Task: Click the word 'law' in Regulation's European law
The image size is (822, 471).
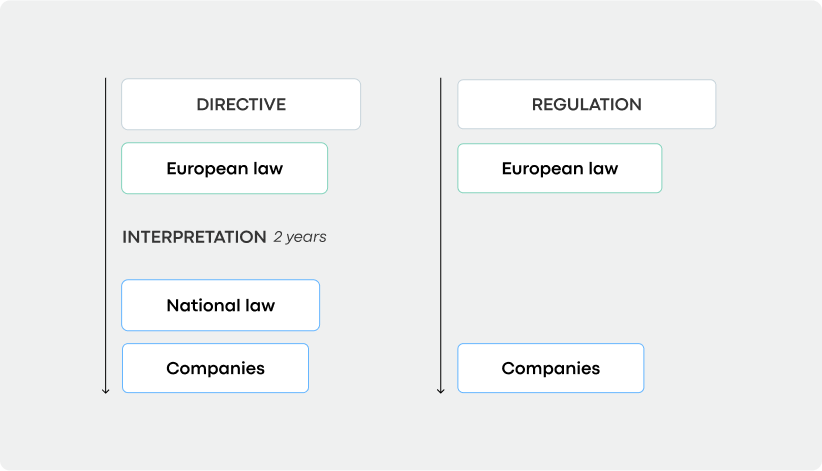Action: 603,168
